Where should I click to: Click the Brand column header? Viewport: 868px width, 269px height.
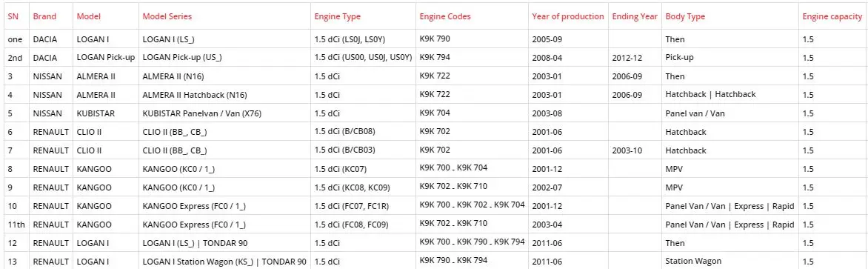(44, 16)
